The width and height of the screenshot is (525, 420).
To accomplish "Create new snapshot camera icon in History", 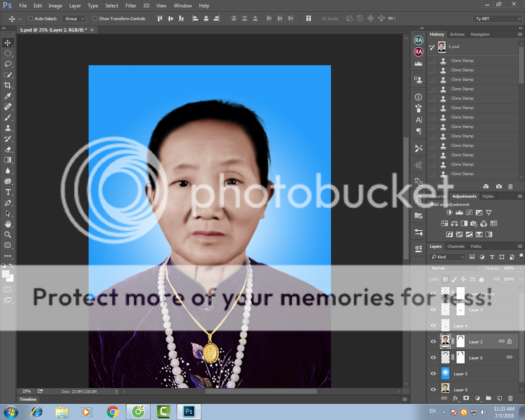I will (499, 186).
